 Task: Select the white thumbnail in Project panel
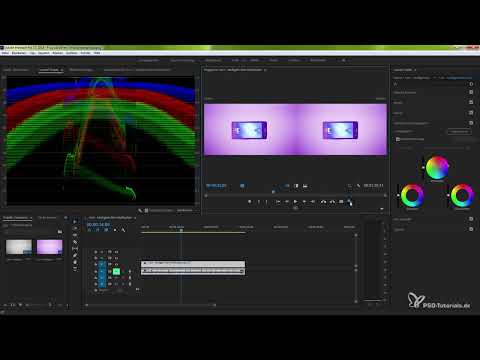[19, 247]
